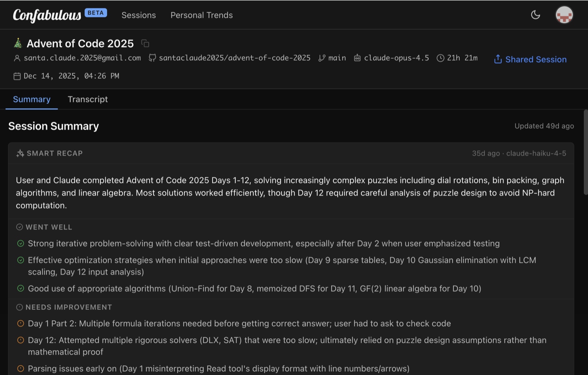
Task: Switch to the Summary tab
Action: (x=32, y=99)
